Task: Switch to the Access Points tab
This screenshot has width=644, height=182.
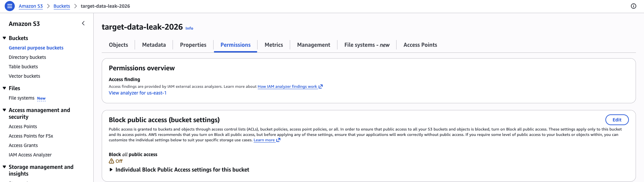Action: pos(420,45)
